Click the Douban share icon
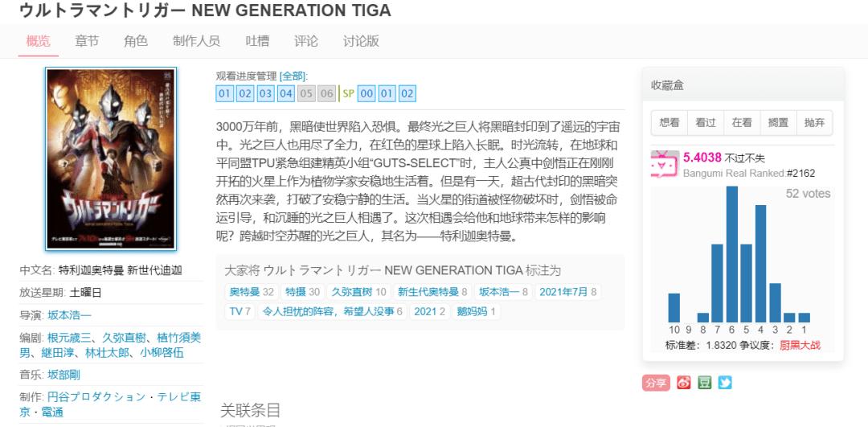 tap(704, 383)
